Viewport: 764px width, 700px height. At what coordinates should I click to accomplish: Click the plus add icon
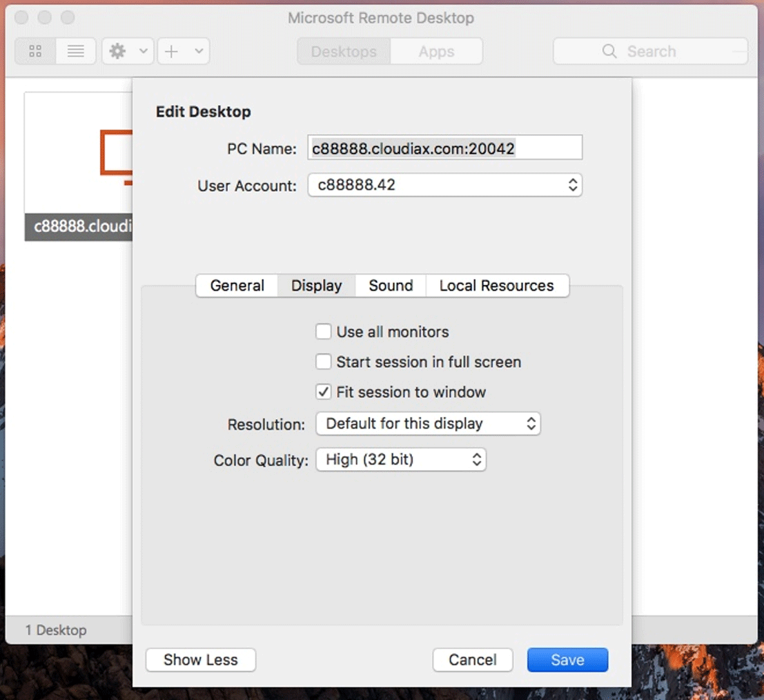(x=172, y=51)
